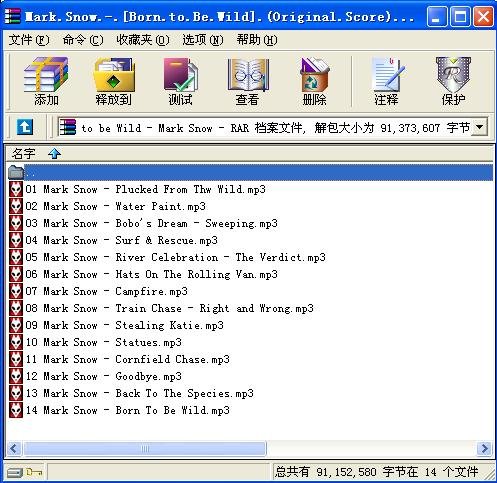Screen dimensions: 497x483
Task: Select "12 Mark Snow - Goodbye.mp3"
Action: coord(104,376)
